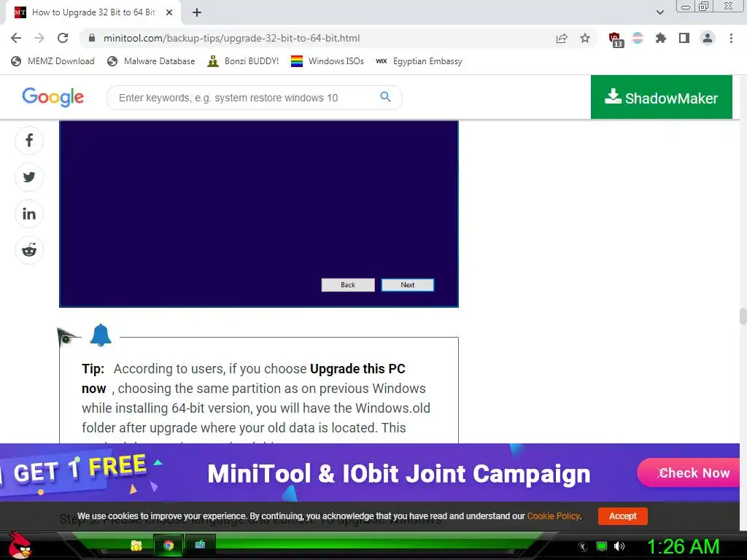Switch to Chrome in the taskbar

pos(169,545)
